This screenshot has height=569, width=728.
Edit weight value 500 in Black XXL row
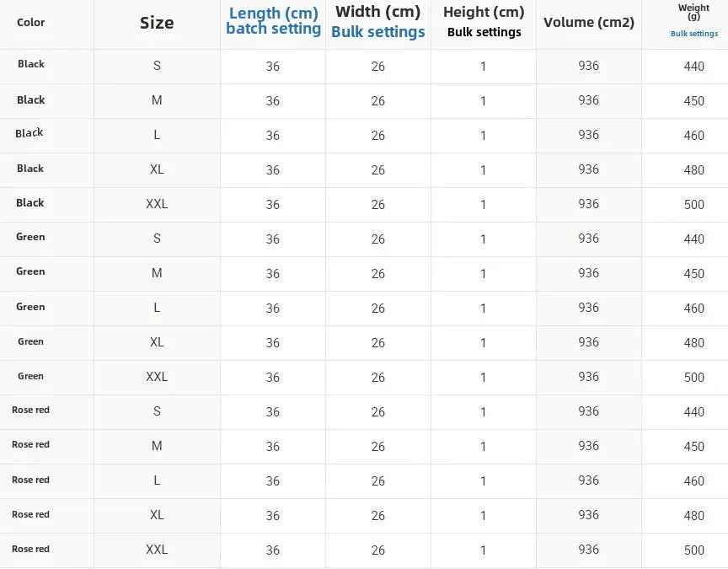coord(694,205)
